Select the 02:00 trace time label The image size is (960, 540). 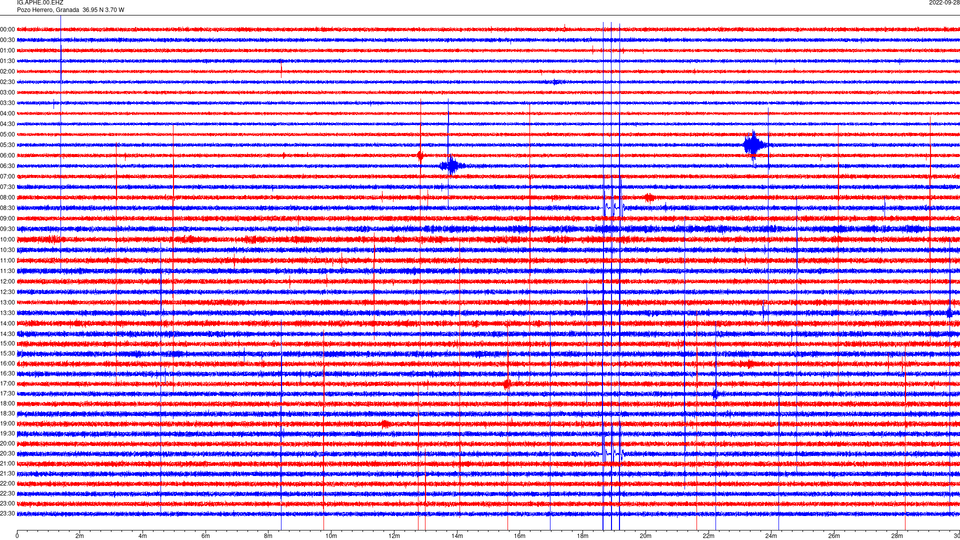[x=7, y=72]
